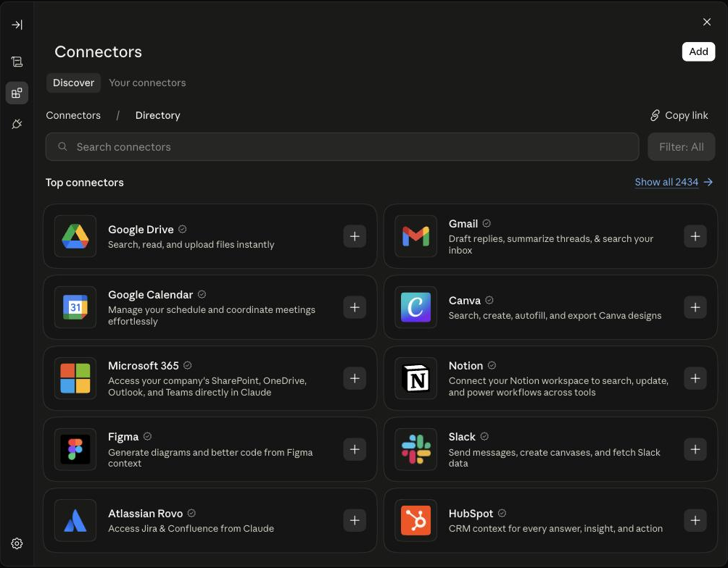Viewport: 728px width, 568px height.
Task: Open the Google Calendar title
Action: (150, 295)
